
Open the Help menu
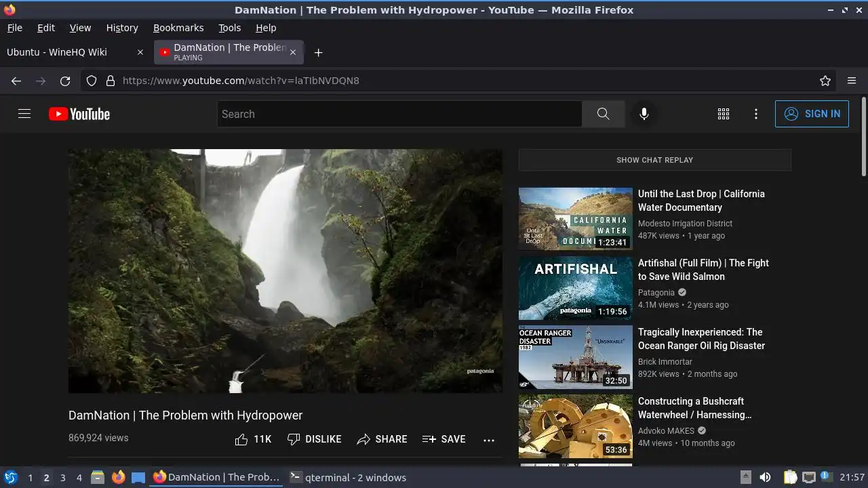click(266, 28)
